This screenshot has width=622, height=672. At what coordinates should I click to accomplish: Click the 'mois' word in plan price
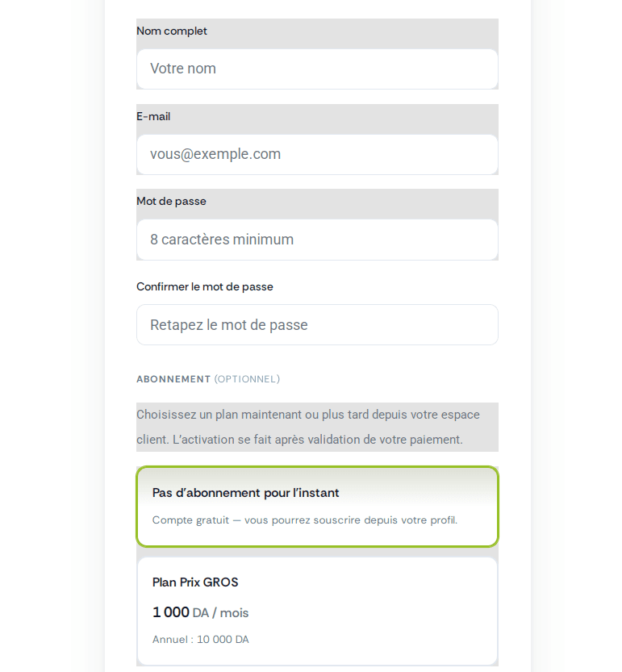[x=234, y=613]
